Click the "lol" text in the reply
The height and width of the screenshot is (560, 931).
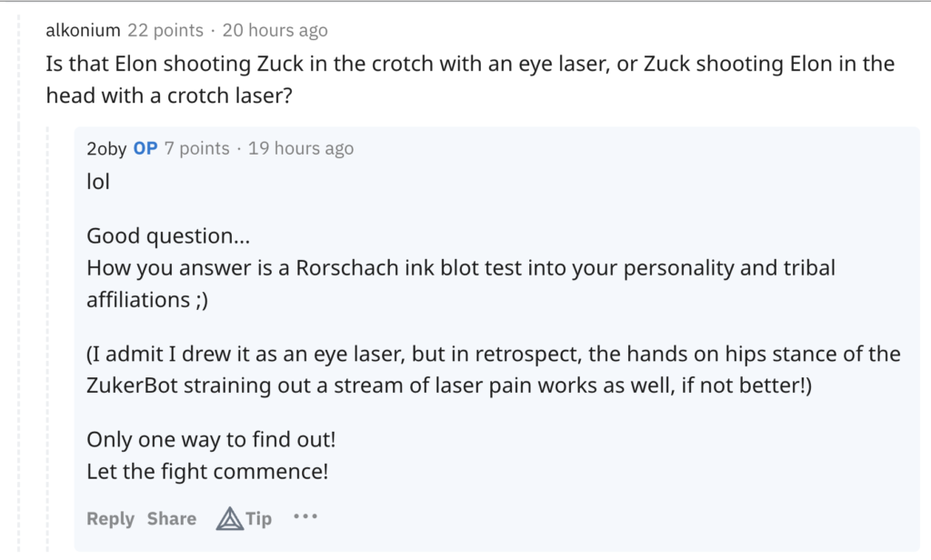[98, 182]
